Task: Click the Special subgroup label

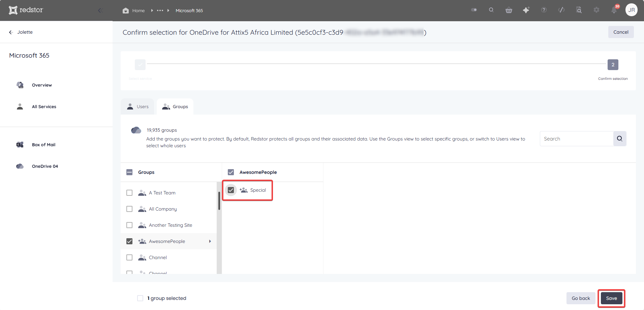Action: tap(258, 190)
